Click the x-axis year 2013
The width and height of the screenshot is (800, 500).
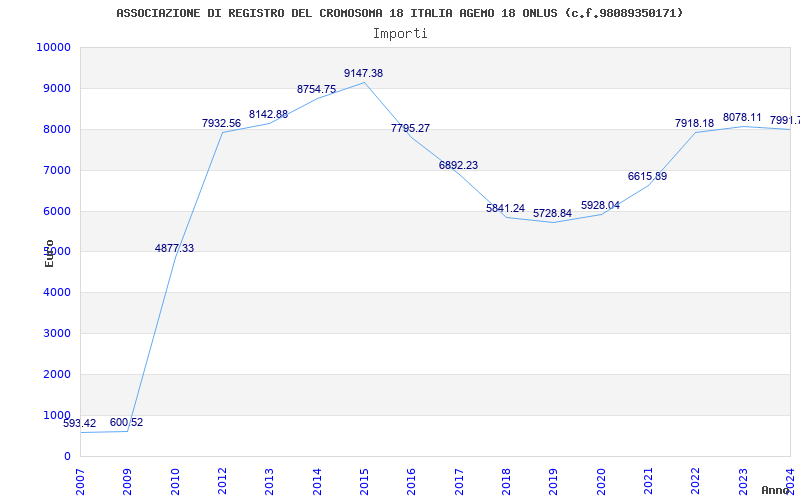pos(269,482)
